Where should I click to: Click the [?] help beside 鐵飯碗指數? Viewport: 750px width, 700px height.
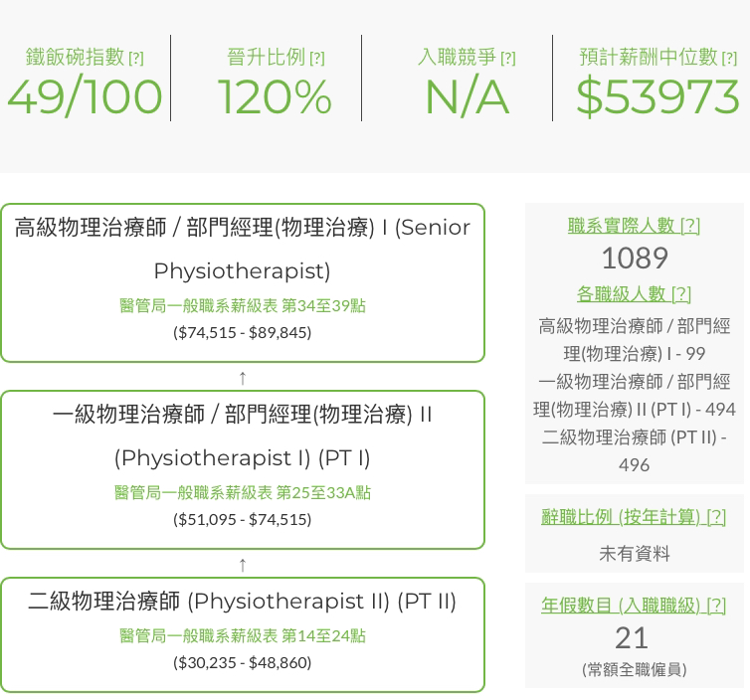[x=136, y=59]
